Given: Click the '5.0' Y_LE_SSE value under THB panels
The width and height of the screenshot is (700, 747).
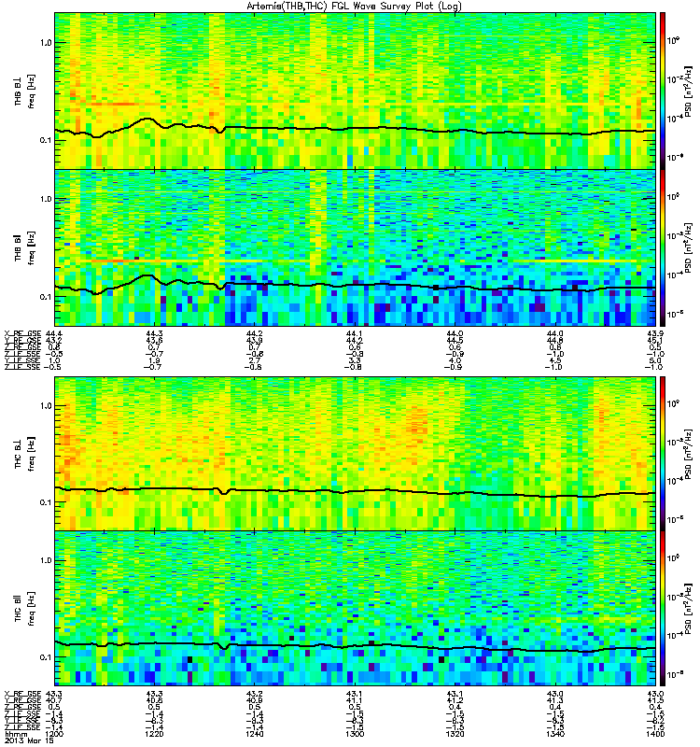Looking at the screenshot, I should tap(655, 360).
